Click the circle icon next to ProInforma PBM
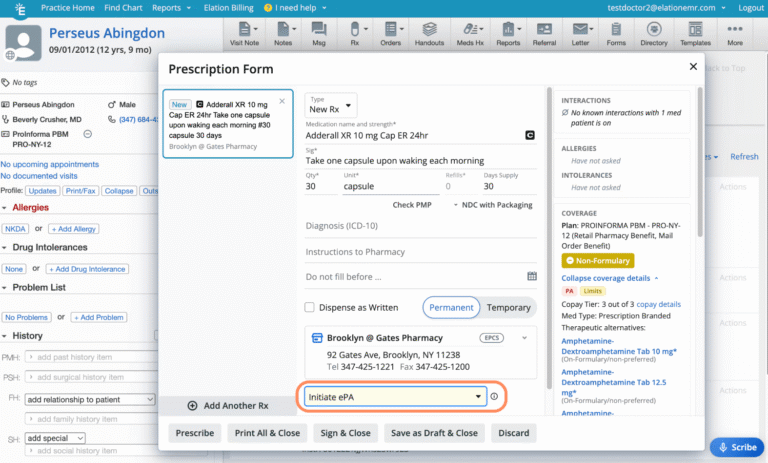The width and height of the screenshot is (768, 463). pos(88,134)
